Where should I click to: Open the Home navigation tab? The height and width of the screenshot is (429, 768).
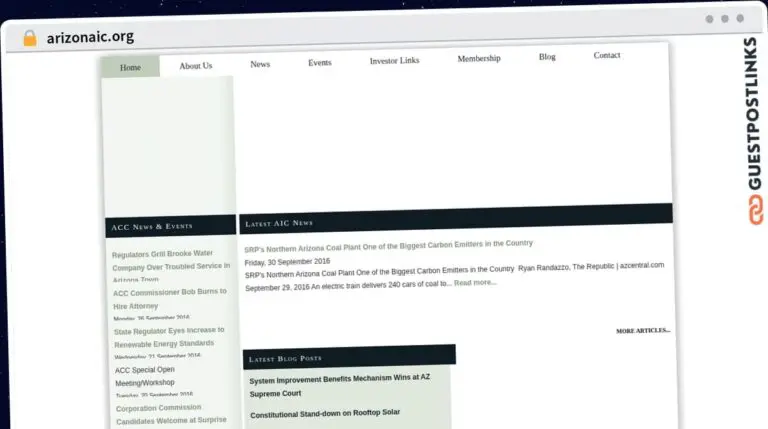tap(130, 67)
